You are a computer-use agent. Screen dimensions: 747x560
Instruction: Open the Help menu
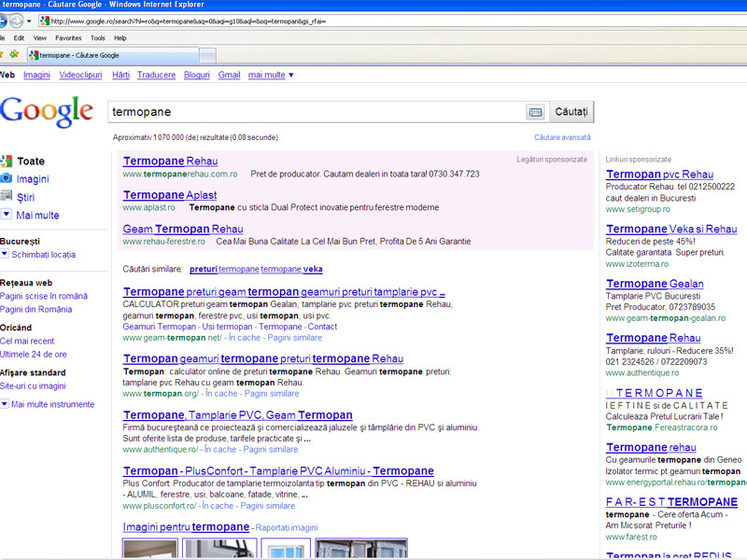coord(120,38)
